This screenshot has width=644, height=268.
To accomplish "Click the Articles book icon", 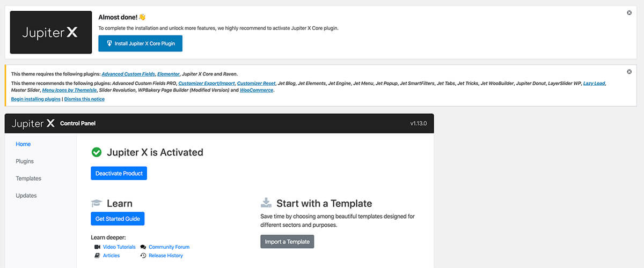I will click(97, 256).
